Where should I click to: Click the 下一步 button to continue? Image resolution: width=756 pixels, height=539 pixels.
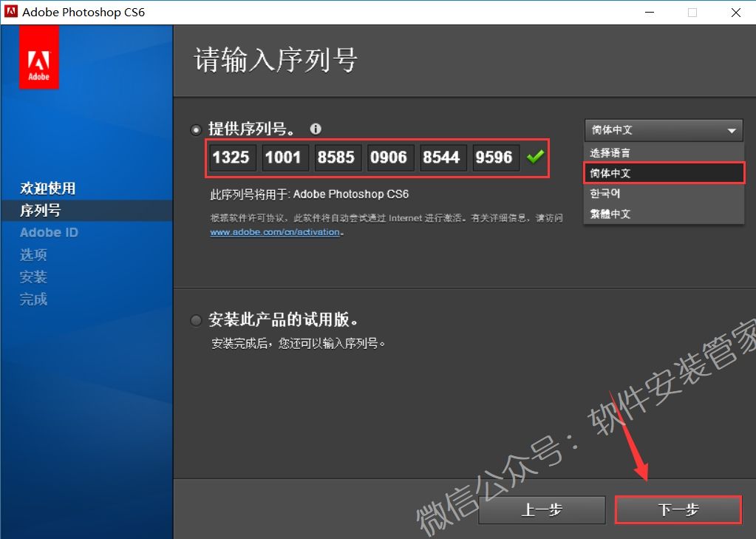pos(677,509)
